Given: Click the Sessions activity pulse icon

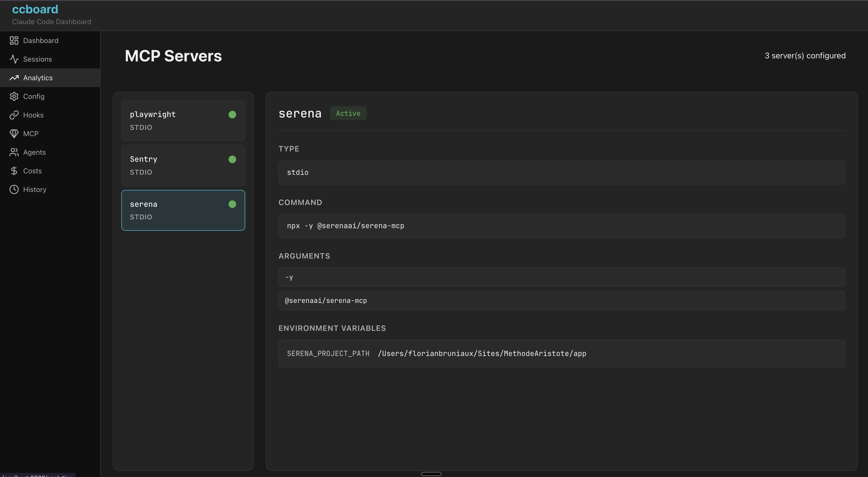Looking at the screenshot, I should 14,59.
